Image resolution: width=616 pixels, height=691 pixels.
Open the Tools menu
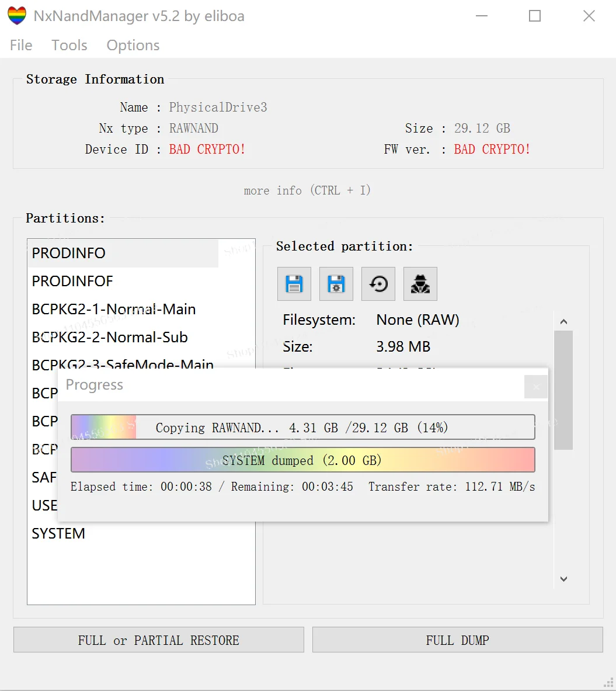point(69,45)
